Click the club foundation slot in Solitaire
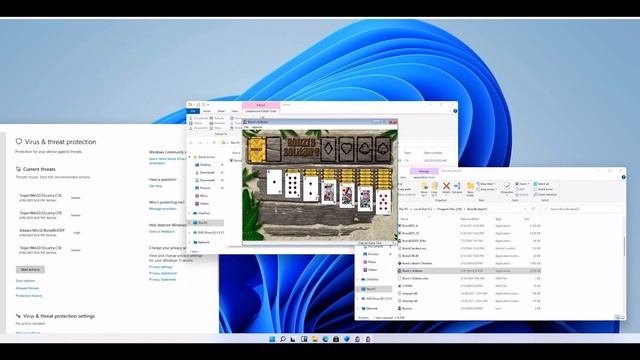Viewport: 640px width, 360px height. click(364, 149)
